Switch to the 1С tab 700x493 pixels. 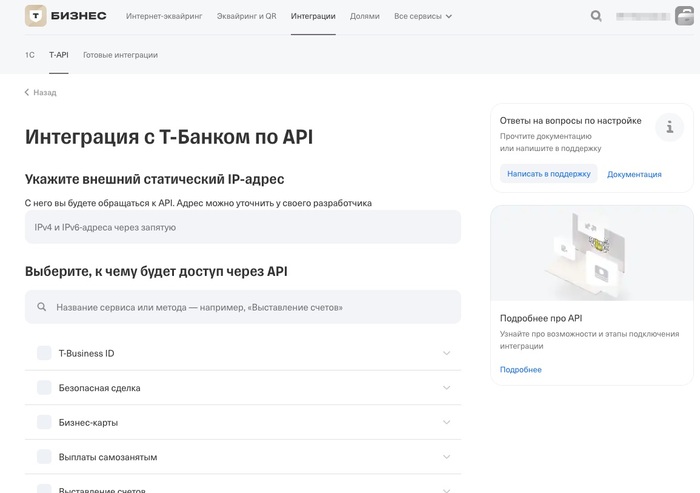coord(29,55)
